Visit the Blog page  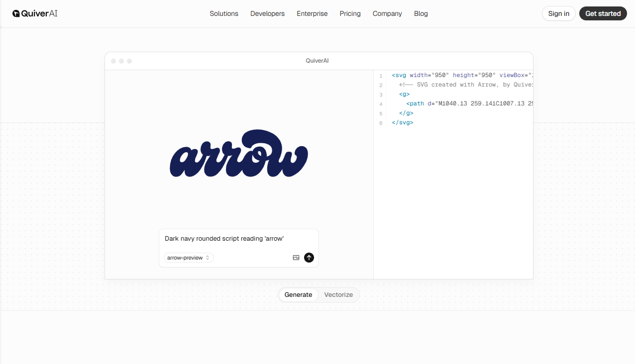tap(421, 13)
